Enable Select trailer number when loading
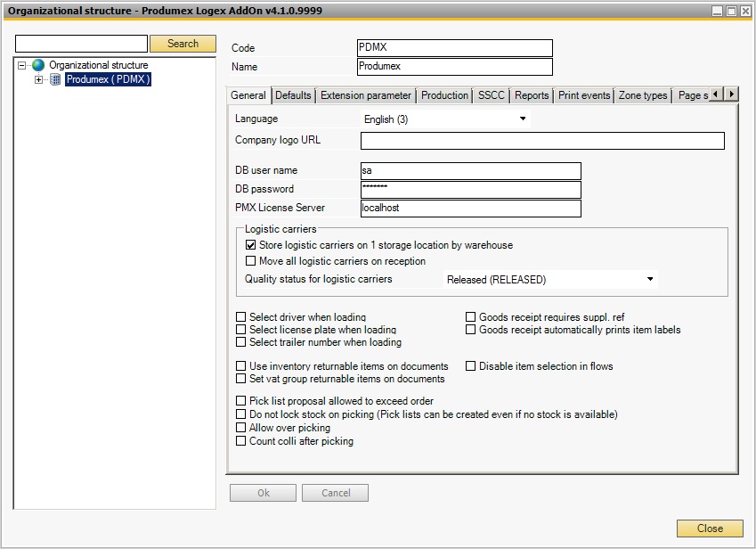756x549 pixels. (x=241, y=342)
